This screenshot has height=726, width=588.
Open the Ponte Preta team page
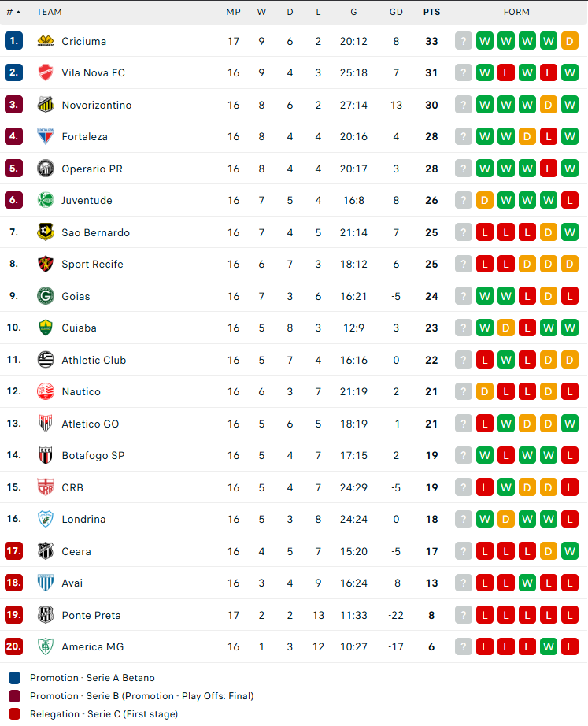[x=91, y=615]
